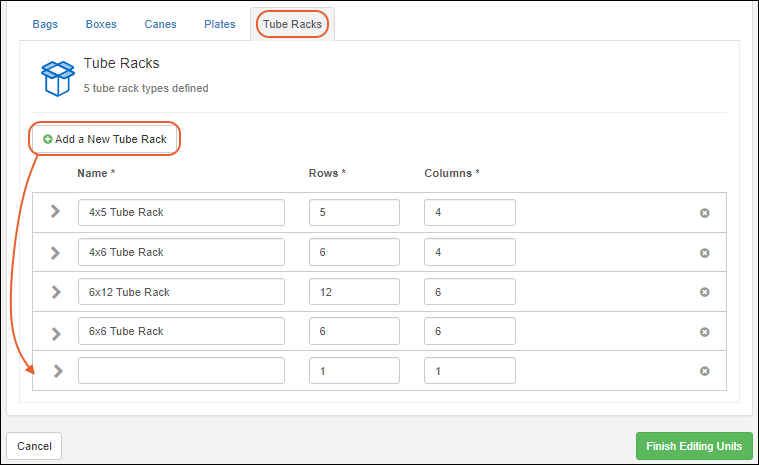Click Finish Editing Units

point(694,446)
